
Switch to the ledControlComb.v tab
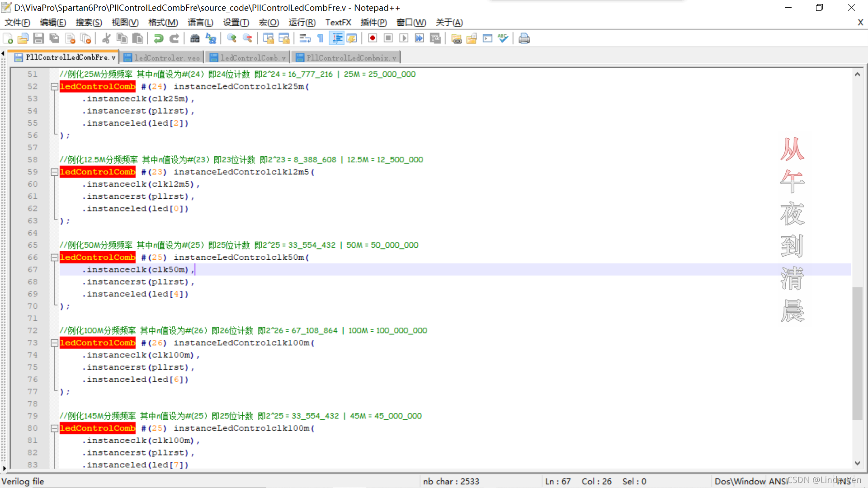click(248, 58)
